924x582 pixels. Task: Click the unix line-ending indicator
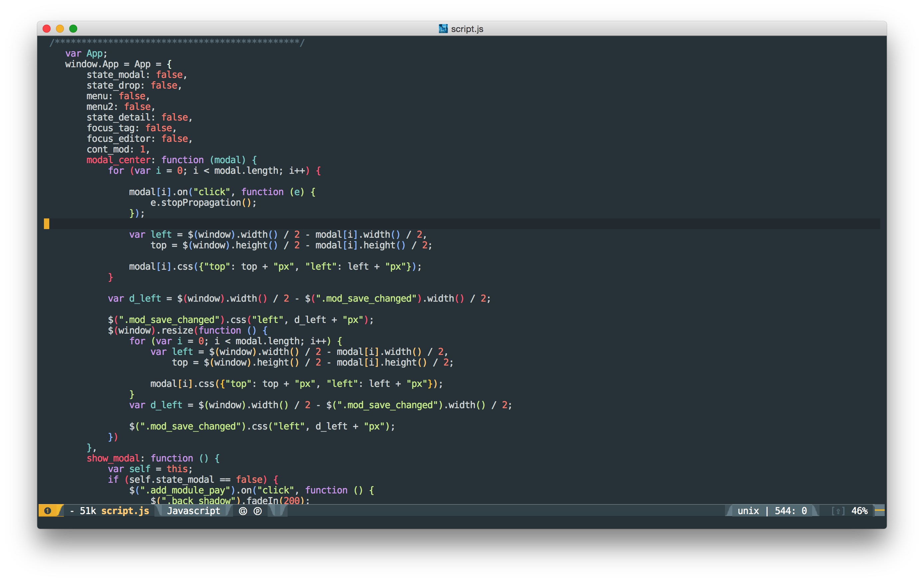point(748,511)
